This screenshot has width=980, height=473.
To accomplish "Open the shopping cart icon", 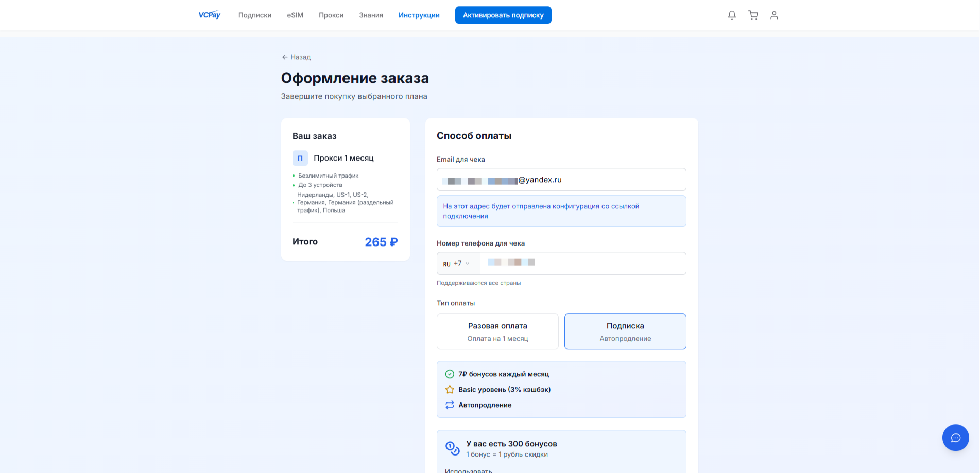I will point(753,15).
